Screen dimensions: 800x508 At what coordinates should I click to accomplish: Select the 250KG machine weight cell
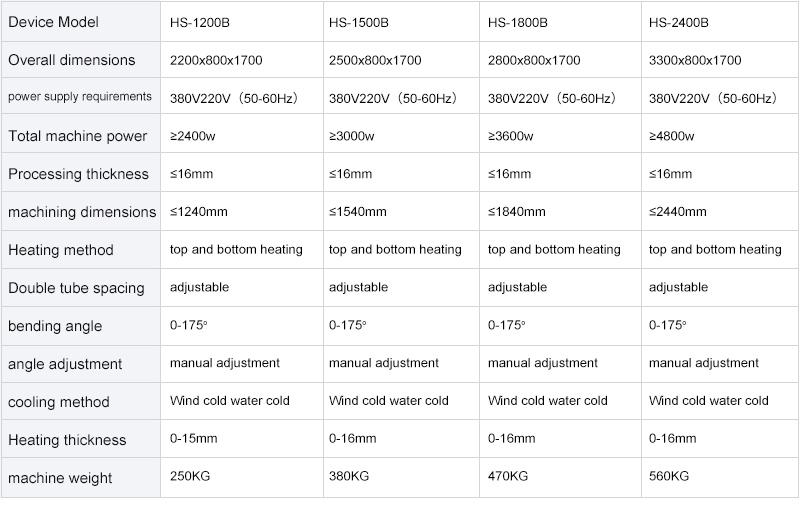click(242, 477)
